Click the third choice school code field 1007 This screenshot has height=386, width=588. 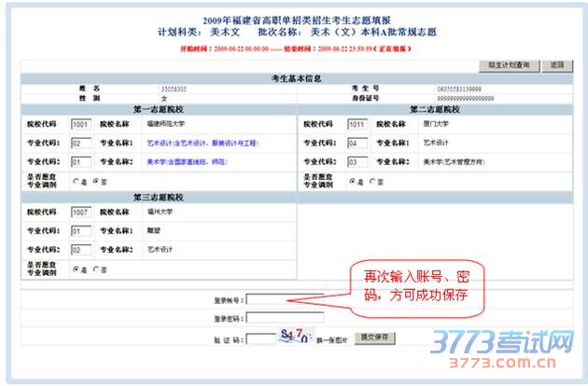click(x=79, y=212)
